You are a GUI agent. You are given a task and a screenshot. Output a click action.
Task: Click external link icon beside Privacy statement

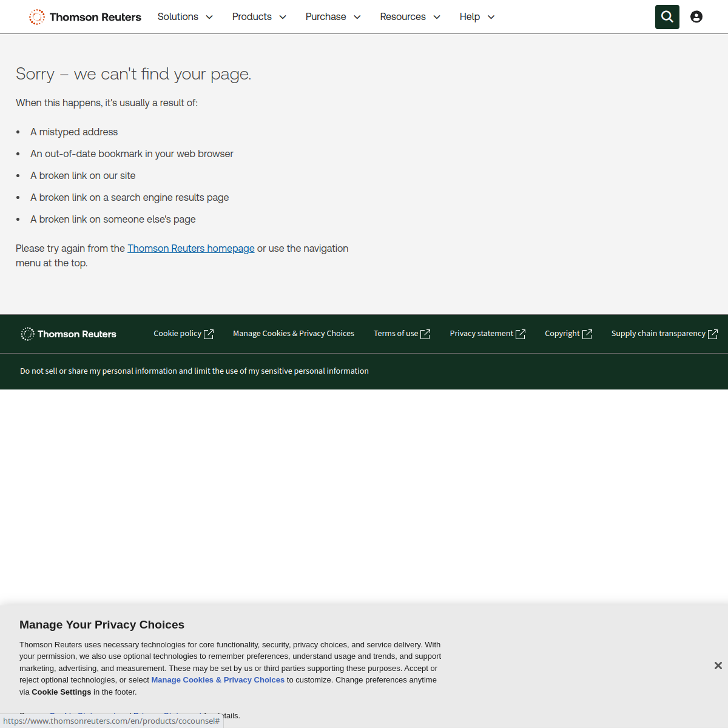(x=521, y=334)
